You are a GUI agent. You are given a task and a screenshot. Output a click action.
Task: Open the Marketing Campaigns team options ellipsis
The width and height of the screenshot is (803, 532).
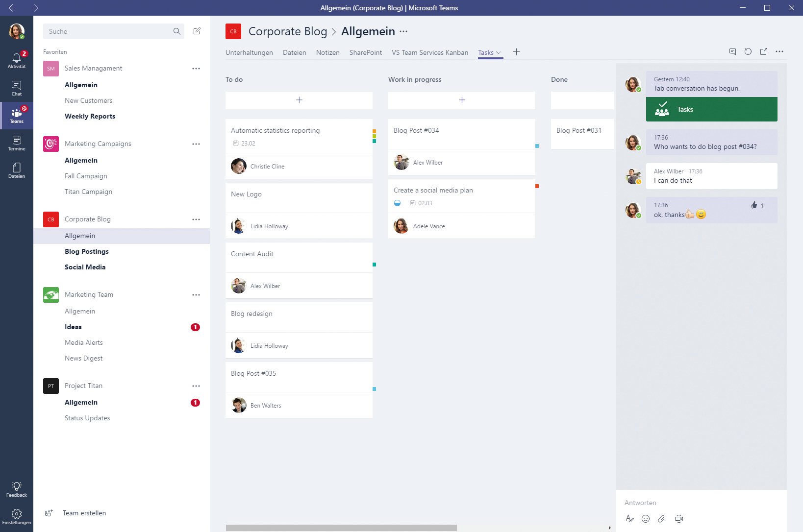[x=196, y=144]
